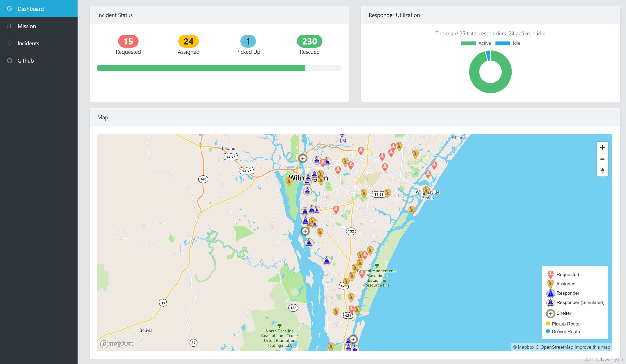Click the Responder Utilization panel header
The width and height of the screenshot is (626, 364).
coord(490,15)
